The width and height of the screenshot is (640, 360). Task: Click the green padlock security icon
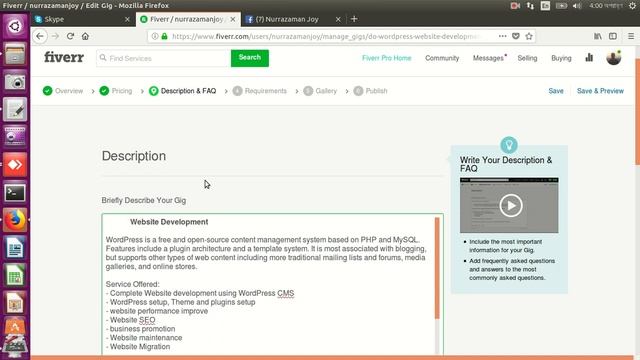pyautogui.click(x=164, y=36)
